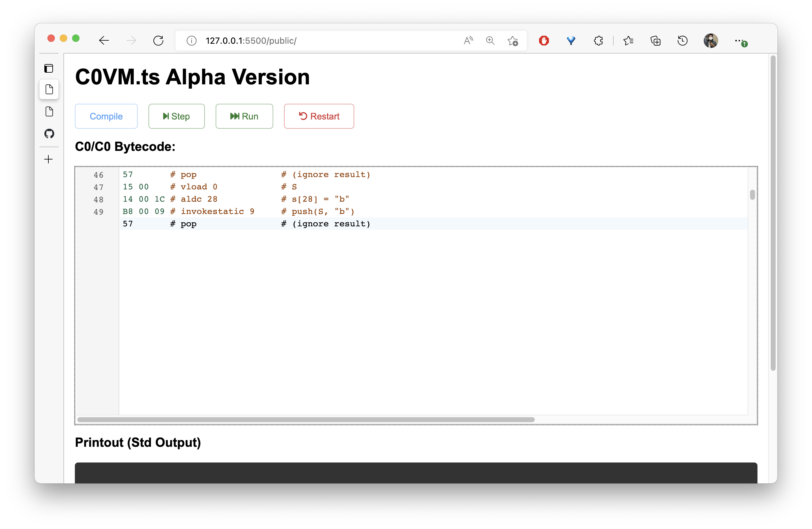Step one bytecode instruction
812x529 pixels.
[x=177, y=116]
